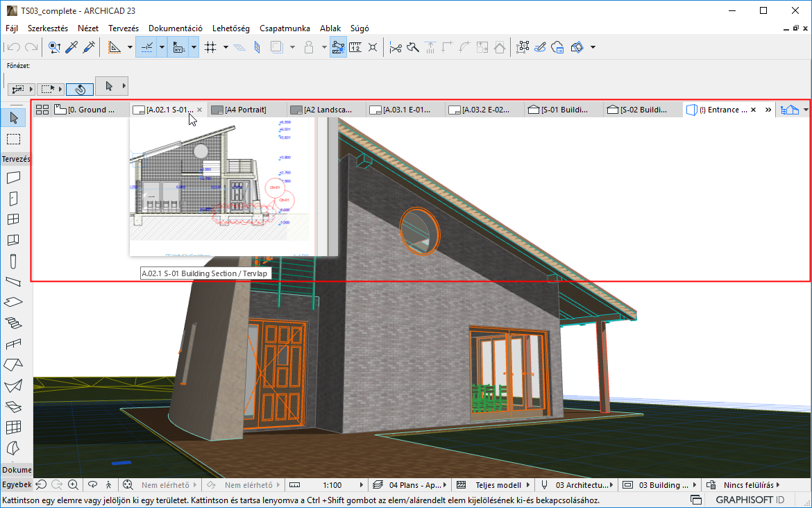Click the Pick Up Parameters eyedropper icon
This screenshot has width=812, height=508.
tap(71, 47)
